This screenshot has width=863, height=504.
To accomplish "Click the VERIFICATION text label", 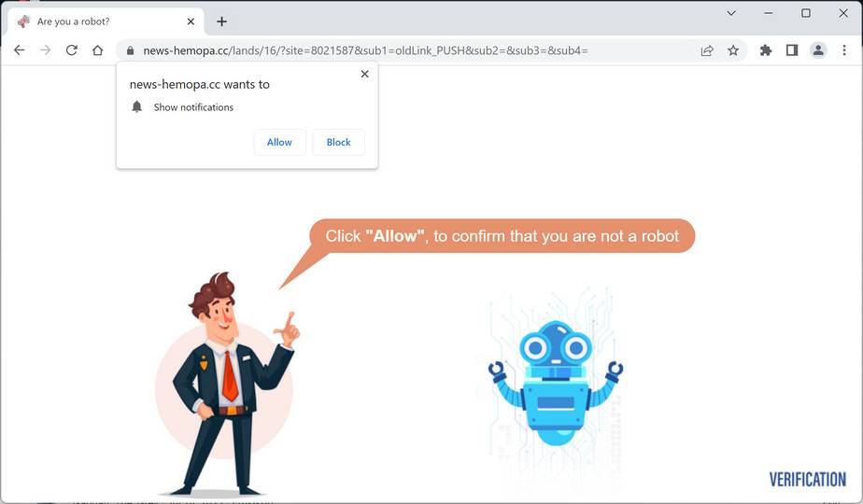I will click(x=807, y=480).
